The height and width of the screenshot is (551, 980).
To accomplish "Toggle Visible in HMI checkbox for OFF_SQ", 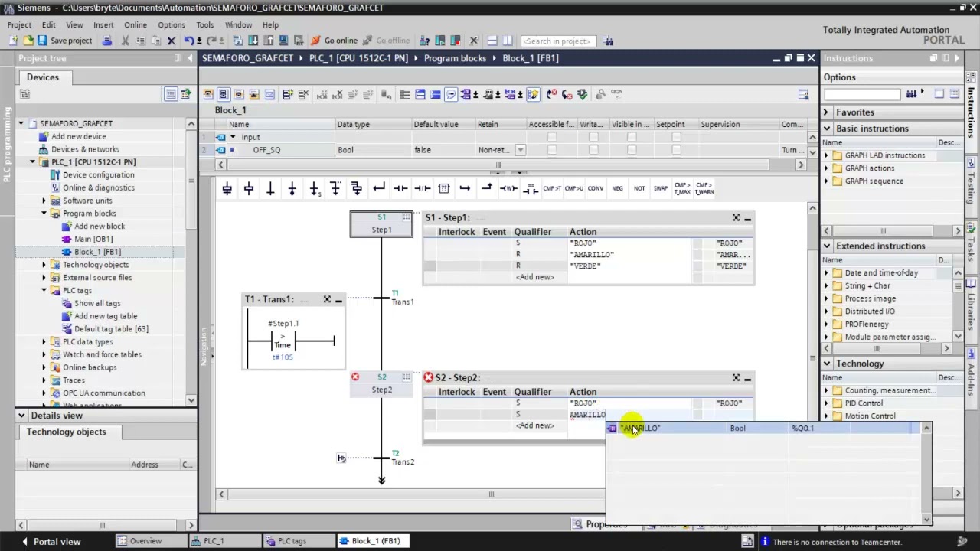I will click(632, 150).
